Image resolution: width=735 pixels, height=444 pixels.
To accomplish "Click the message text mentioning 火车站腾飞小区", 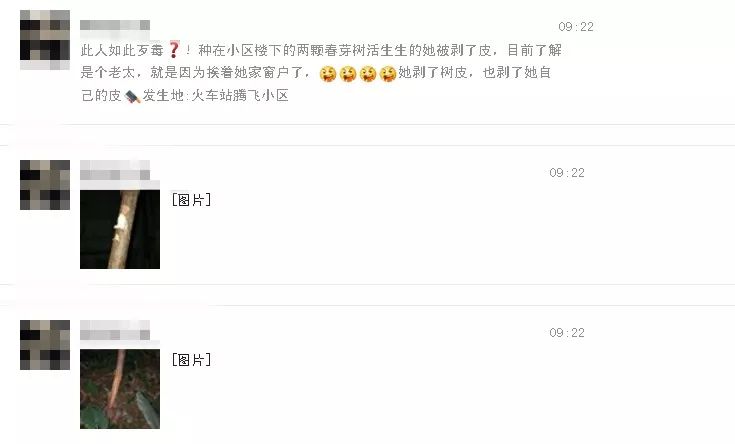I will click(321, 73).
